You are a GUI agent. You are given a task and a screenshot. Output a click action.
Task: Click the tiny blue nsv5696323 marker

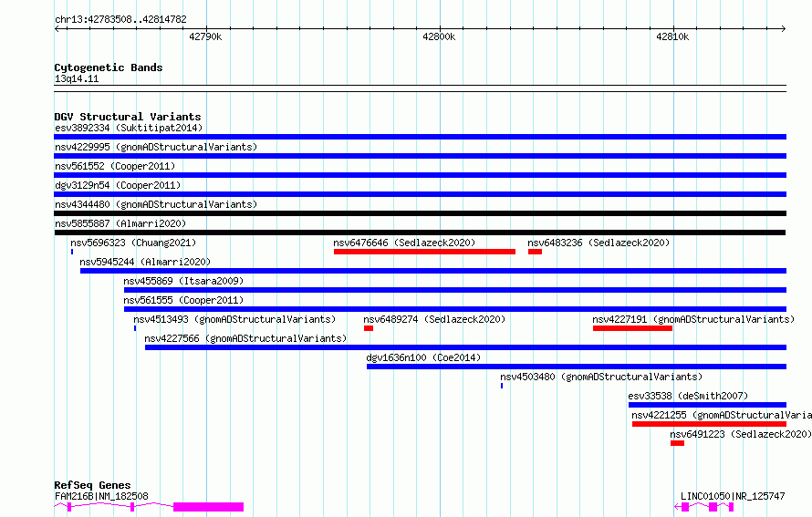point(72,252)
